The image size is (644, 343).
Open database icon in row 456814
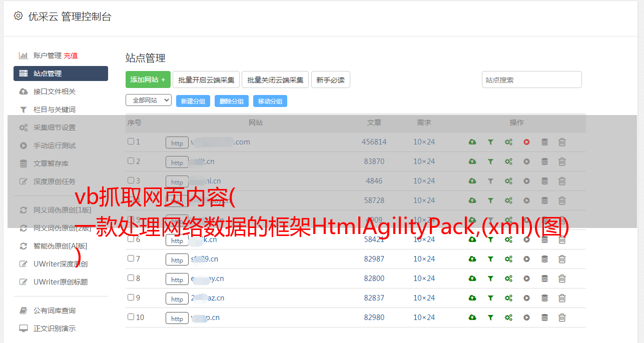(544, 142)
